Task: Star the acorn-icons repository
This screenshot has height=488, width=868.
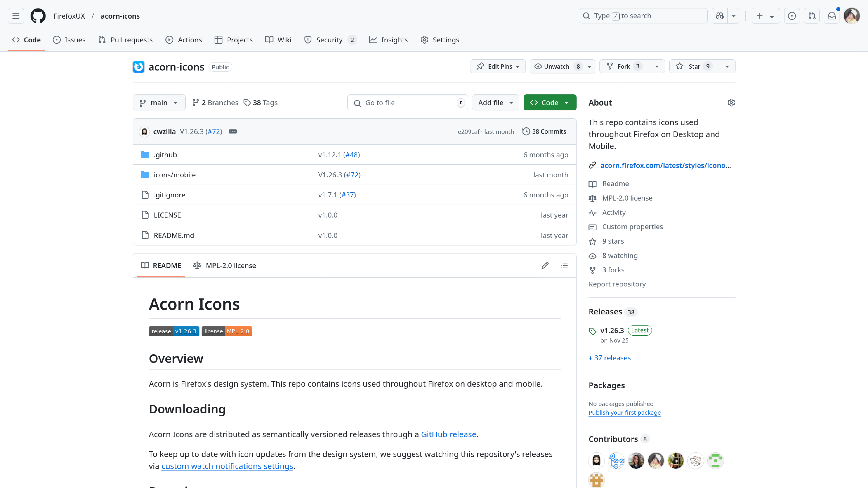Action: [694, 66]
